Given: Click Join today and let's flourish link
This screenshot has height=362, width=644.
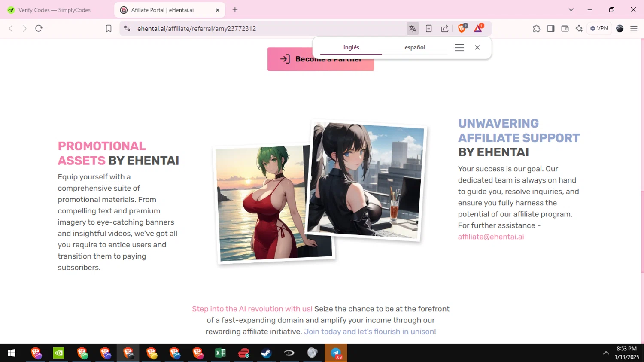Looking at the screenshot, I should (369, 332).
